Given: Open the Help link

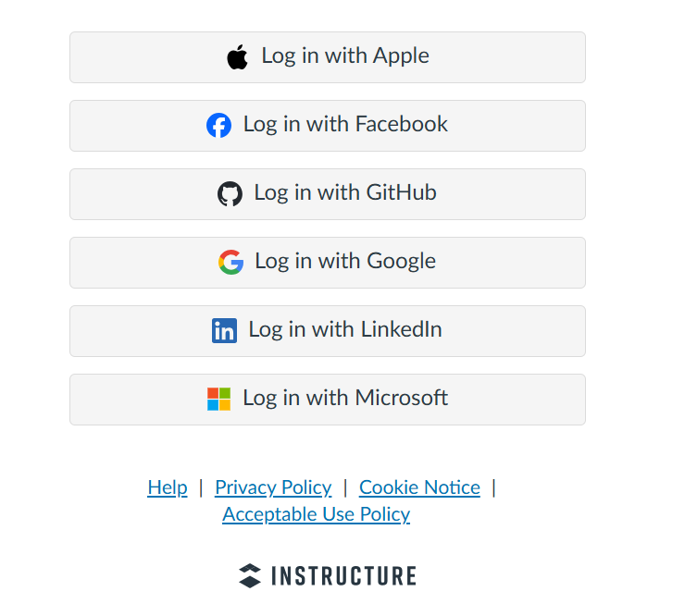Looking at the screenshot, I should (168, 487).
